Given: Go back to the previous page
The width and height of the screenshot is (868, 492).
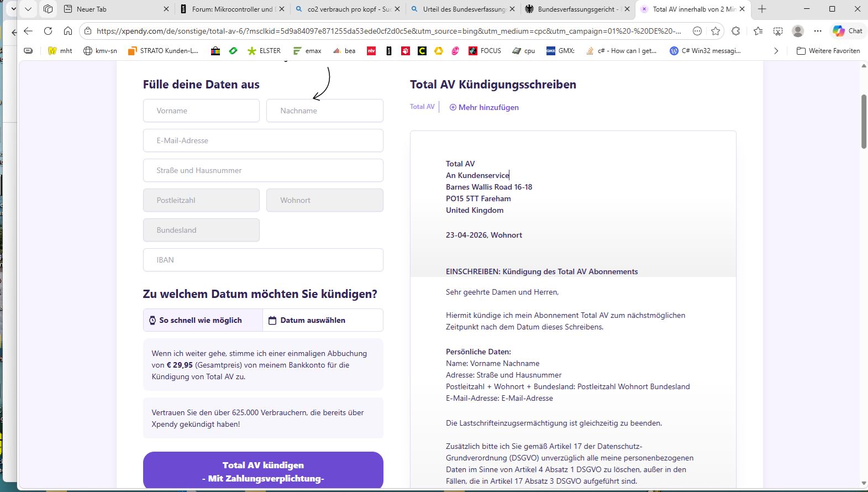Looking at the screenshot, I should pos(28,31).
